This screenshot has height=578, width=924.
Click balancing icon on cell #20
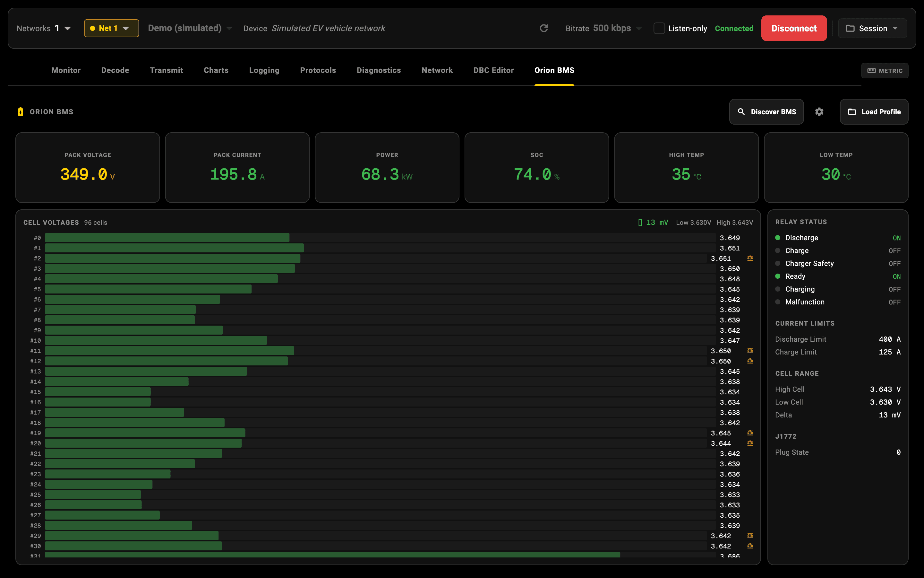pyautogui.click(x=750, y=443)
